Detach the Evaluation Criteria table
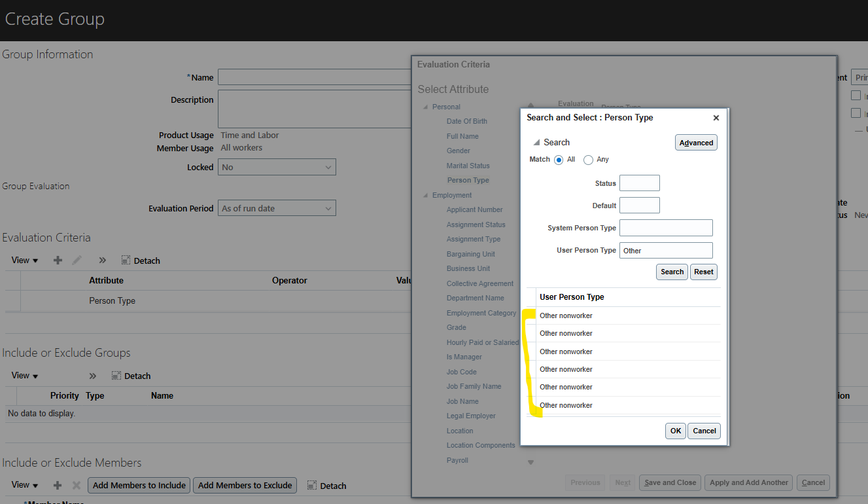868x504 pixels. pyautogui.click(x=141, y=261)
